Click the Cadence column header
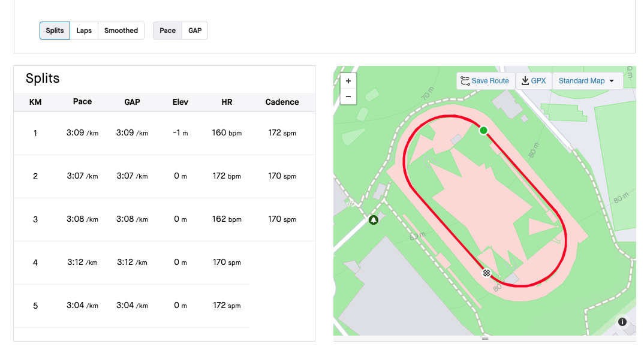644x350 pixels. tap(282, 102)
